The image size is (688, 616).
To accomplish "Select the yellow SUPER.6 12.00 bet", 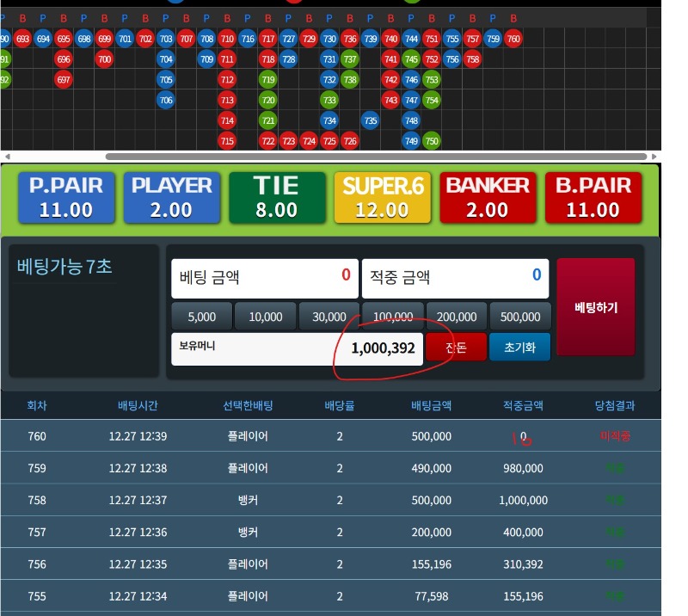I will (x=383, y=197).
